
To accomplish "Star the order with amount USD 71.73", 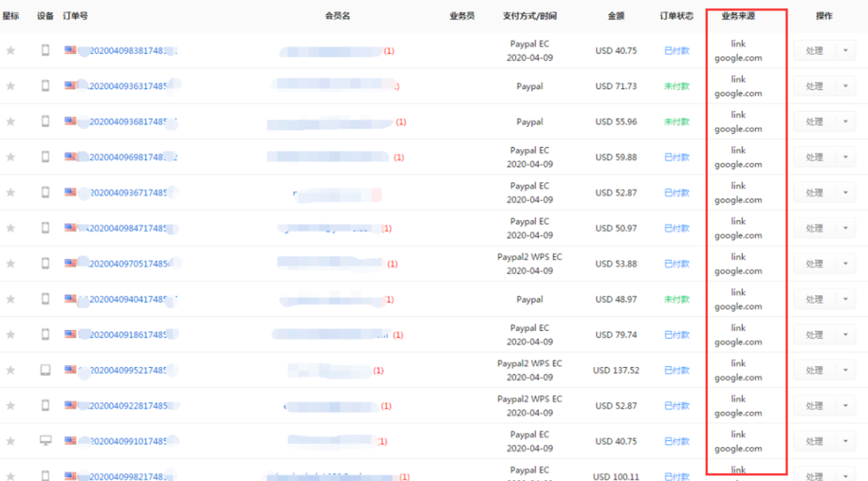I will pyautogui.click(x=10, y=86).
